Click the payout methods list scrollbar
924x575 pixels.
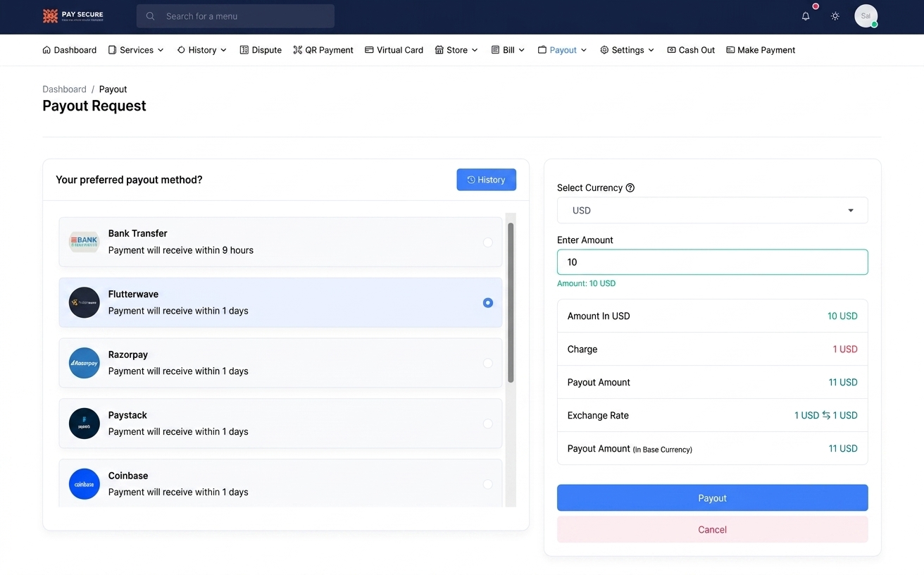pyautogui.click(x=511, y=303)
